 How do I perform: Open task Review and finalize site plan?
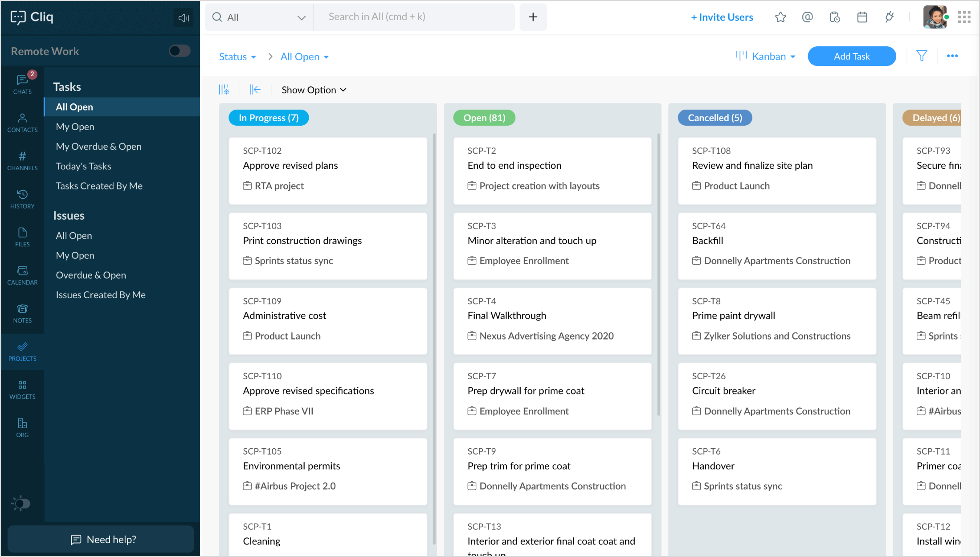[777, 171]
